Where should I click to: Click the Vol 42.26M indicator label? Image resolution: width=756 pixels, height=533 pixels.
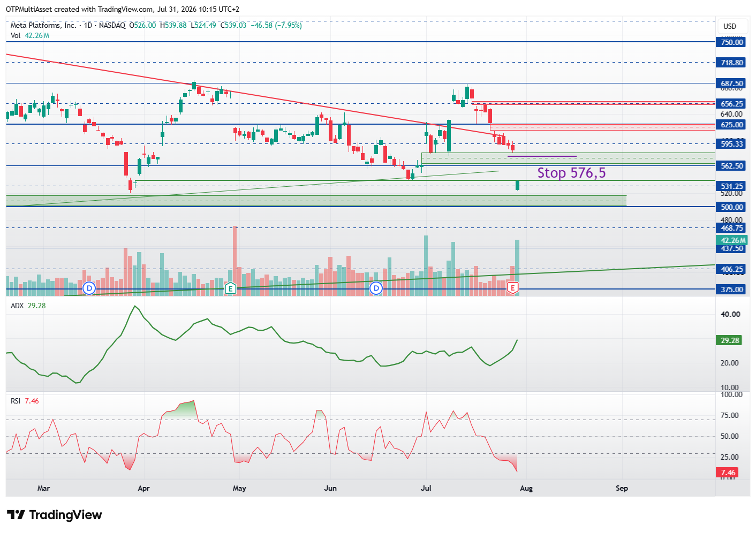[30, 35]
